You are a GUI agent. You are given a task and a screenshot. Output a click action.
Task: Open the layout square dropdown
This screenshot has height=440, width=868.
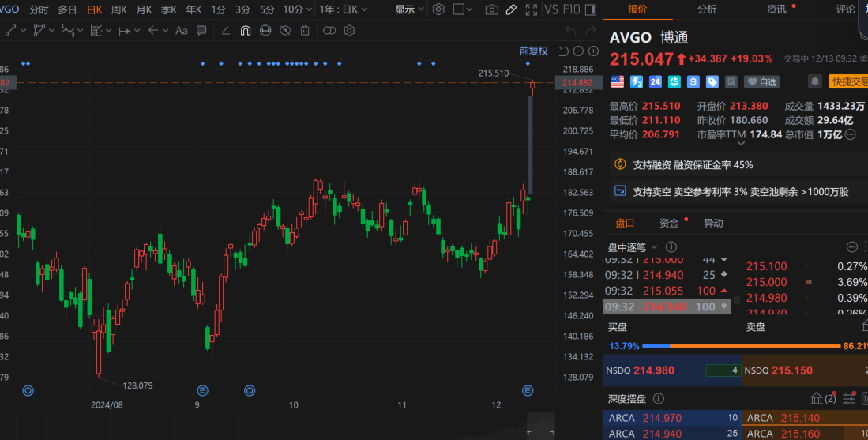463,9
